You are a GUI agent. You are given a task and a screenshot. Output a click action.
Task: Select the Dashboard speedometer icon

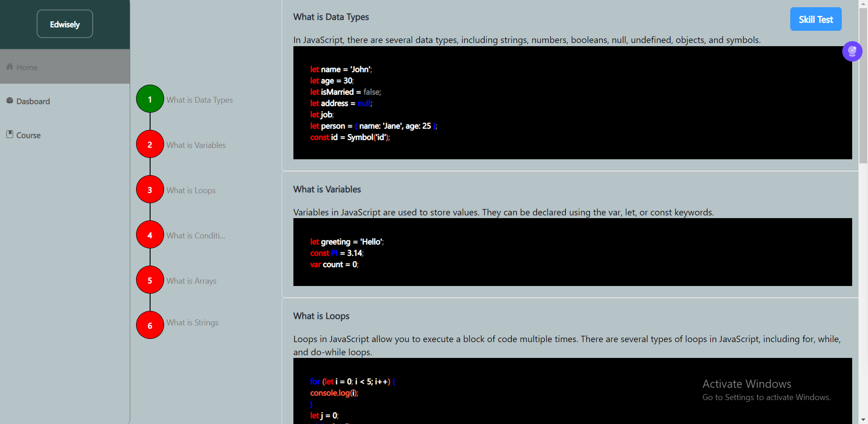point(9,100)
